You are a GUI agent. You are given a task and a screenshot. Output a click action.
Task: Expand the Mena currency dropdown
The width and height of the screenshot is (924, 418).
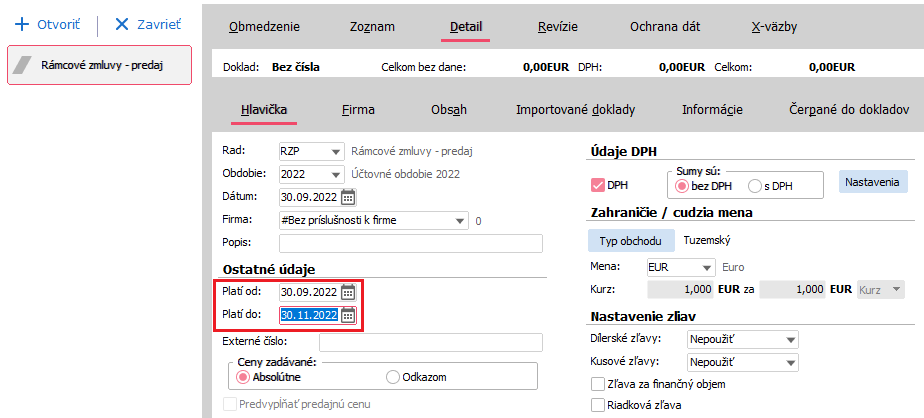pyautogui.click(x=707, y=267)
